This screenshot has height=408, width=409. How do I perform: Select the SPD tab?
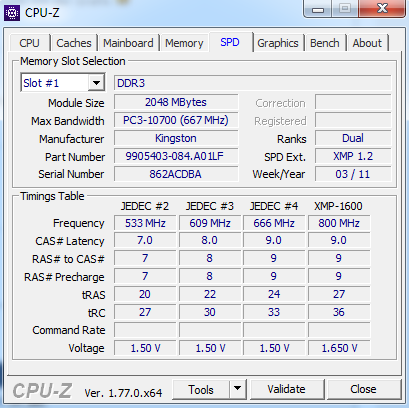pyautogui.click(x=230, y=42)
